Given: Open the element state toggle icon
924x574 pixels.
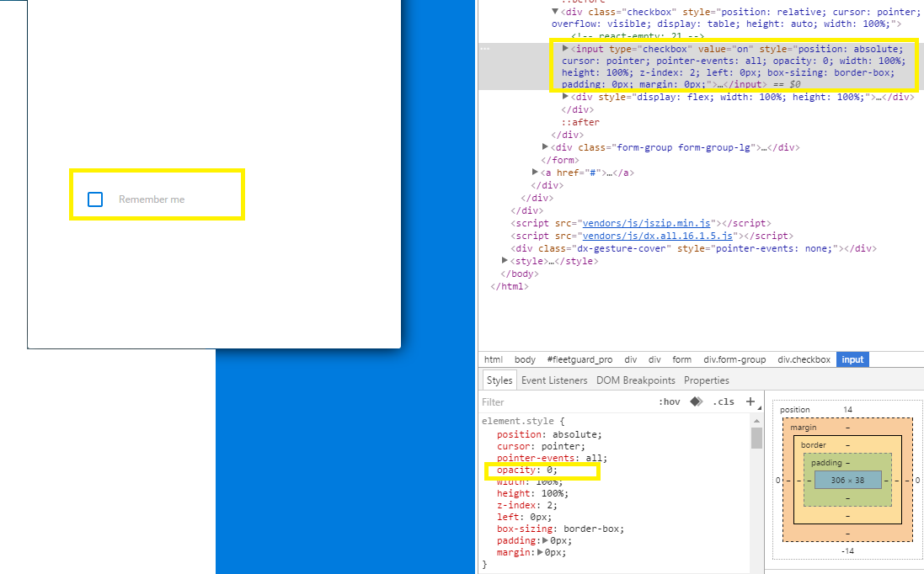Looking at the screenshot, I should click(x=697, y=401).
